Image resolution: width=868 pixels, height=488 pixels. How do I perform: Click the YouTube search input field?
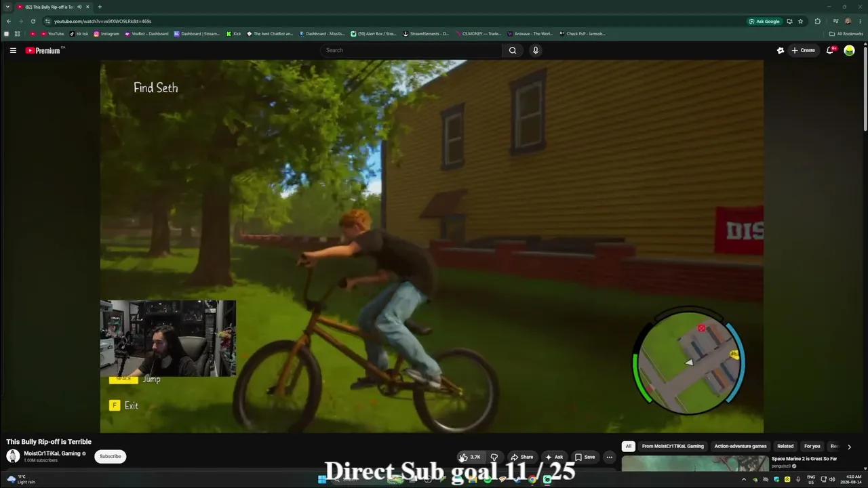[x=411, y=50]
